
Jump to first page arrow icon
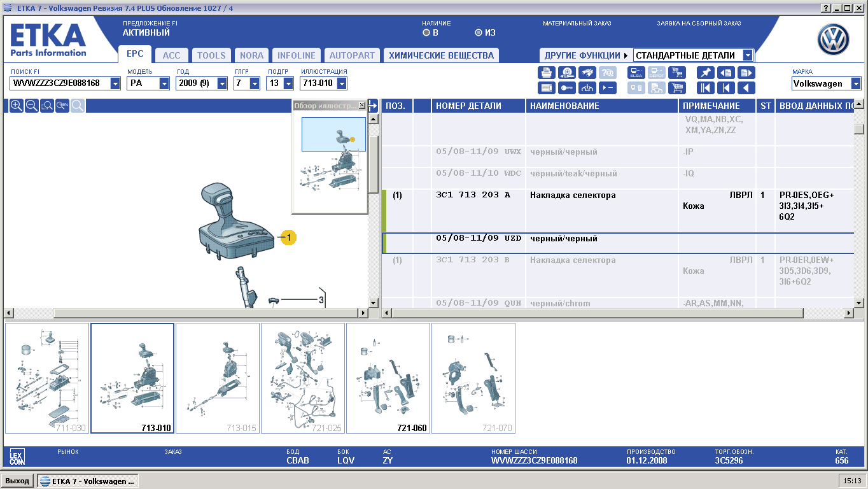point(705,88)
